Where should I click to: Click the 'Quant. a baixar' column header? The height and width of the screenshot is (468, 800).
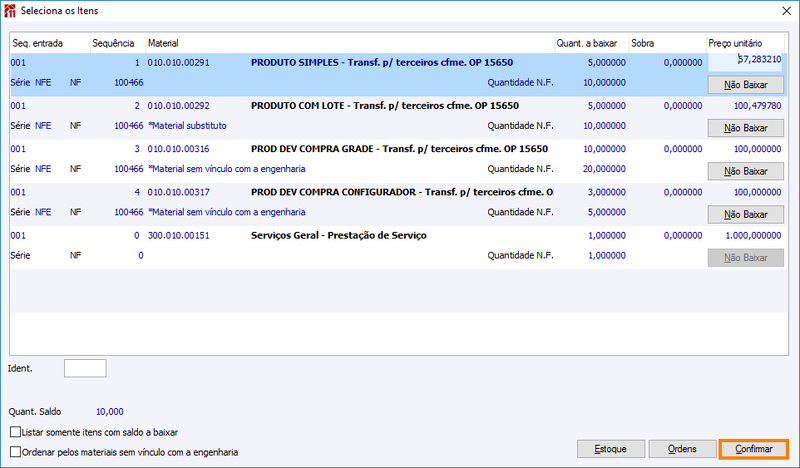pyautogui.click(x=592, y=43)
